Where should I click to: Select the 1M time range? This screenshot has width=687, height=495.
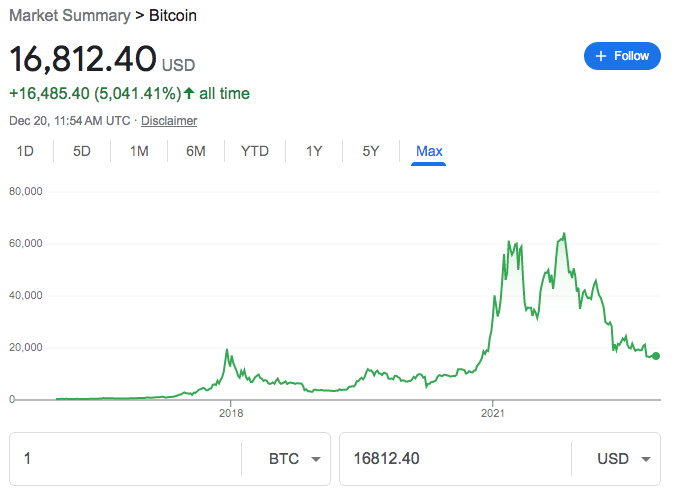[x=139, y=152]
